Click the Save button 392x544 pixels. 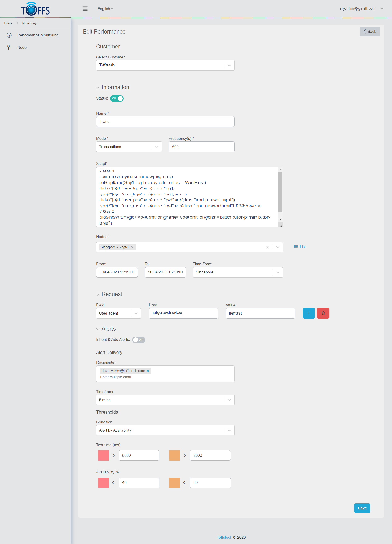tap(362, 508)
